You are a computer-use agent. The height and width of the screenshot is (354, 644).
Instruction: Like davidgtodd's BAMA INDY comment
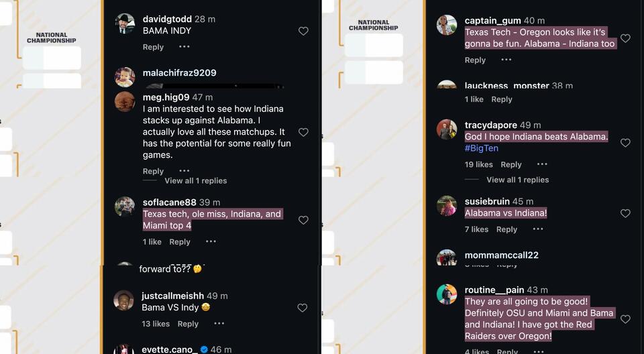coord(303,32)
